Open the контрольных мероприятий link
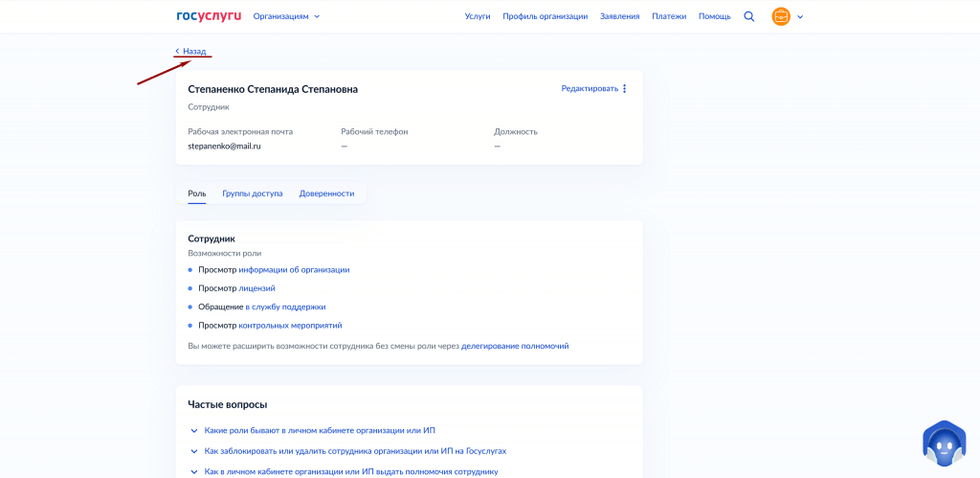 coord(291,326)
